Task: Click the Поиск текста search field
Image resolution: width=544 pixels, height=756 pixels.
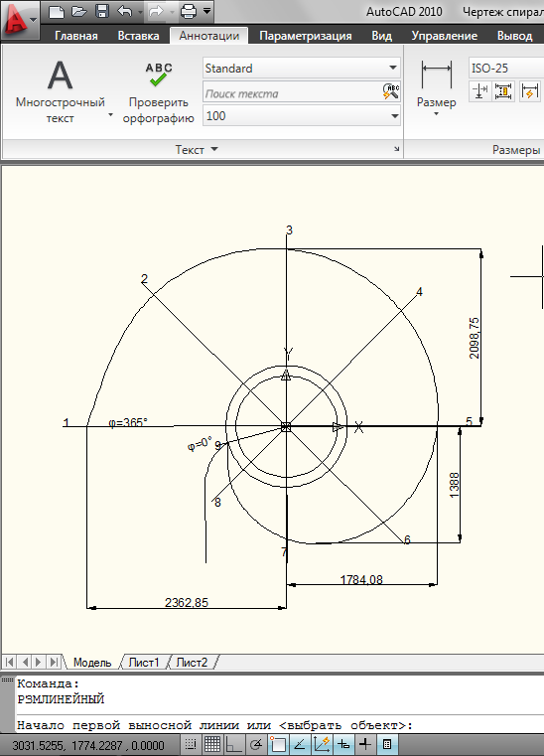Action: tap(291, 93)
